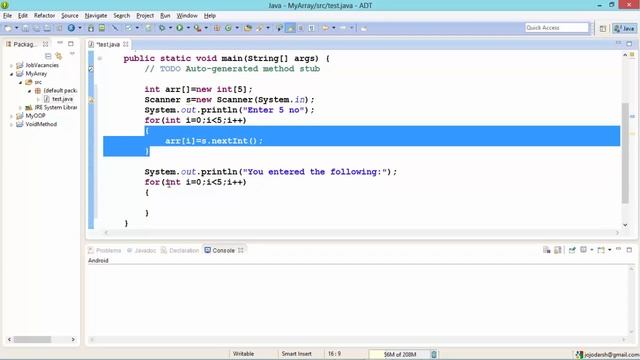Screen dimensions: 640x360
Task: Expand the JobVacancies project
Action: [11, 65]
